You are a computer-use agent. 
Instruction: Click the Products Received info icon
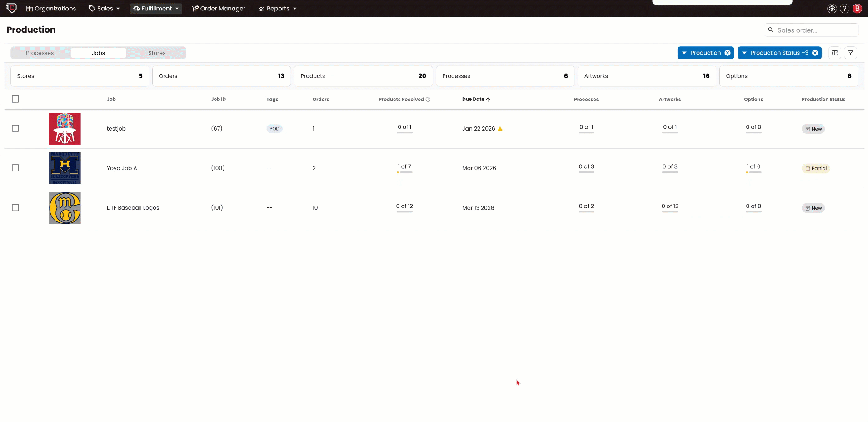coord(428,100)
